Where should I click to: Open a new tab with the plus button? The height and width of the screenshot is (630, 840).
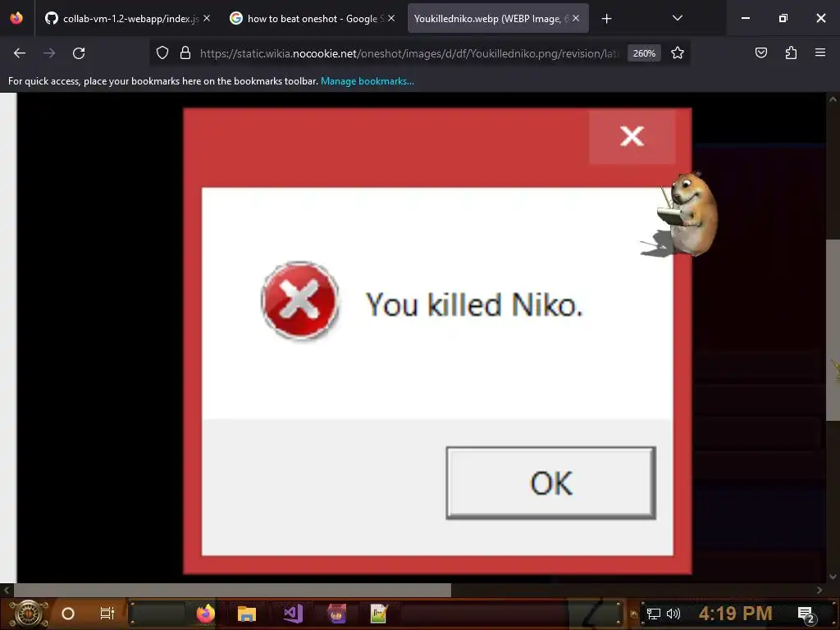606,19
